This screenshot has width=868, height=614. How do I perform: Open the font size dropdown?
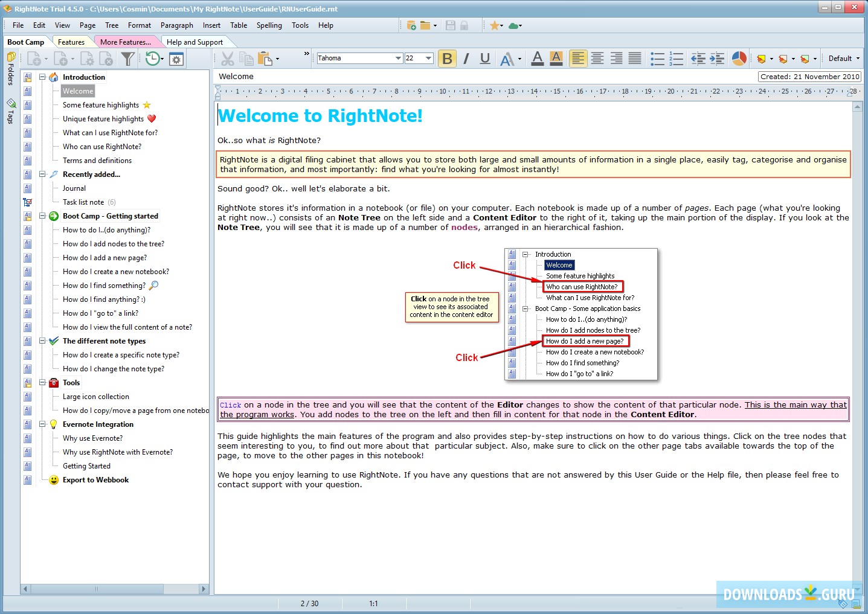click(428, 59)
